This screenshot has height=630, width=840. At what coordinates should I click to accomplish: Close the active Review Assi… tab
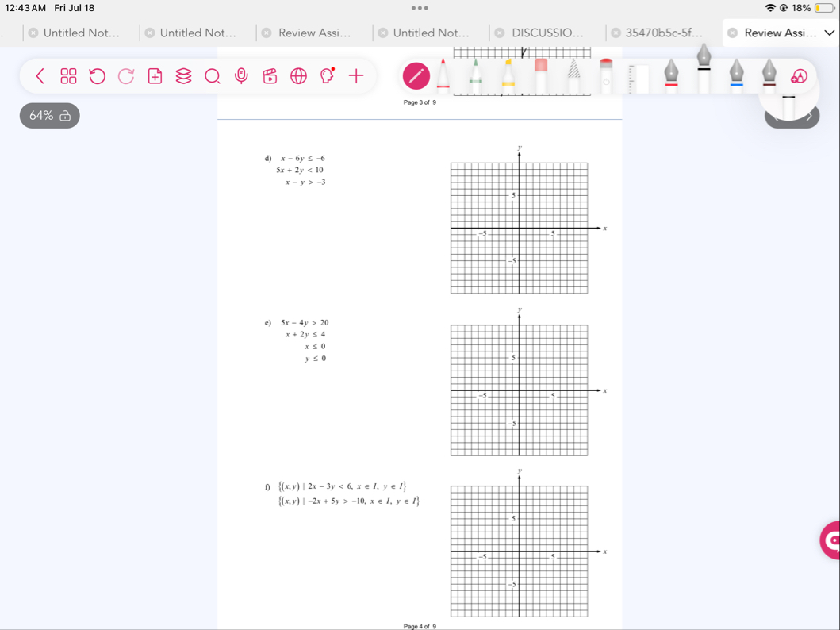pyautogui.click(x=732, y=33)
